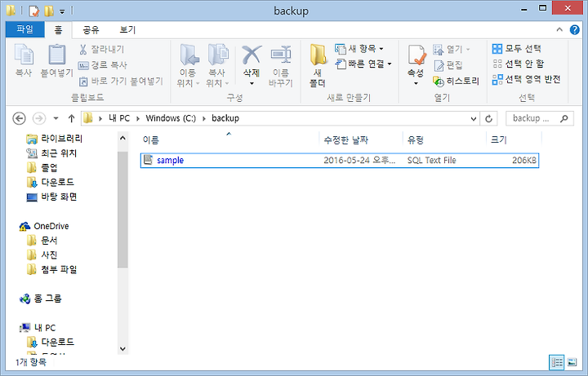The height and width of the screenshot is (376, 588).
Task: Click 열기 (Open) in ribbon
Action: click(451, 49)
